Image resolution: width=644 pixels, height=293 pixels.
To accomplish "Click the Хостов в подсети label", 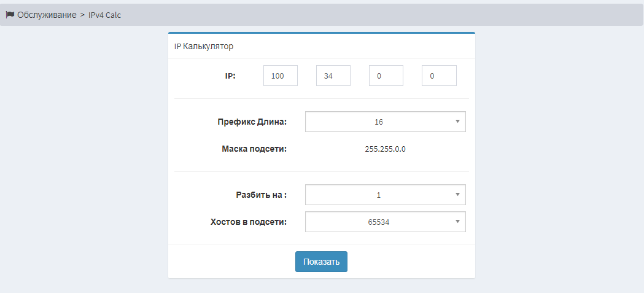I will (249, 222).
